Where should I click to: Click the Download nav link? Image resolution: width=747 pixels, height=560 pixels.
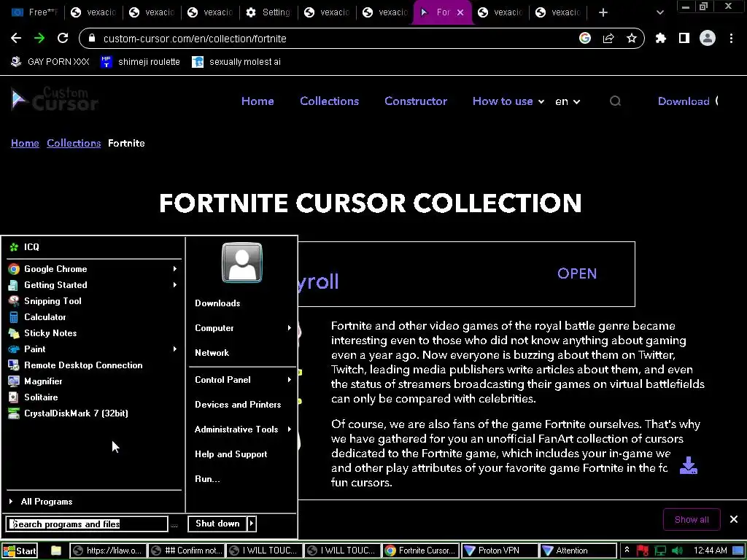683,101
